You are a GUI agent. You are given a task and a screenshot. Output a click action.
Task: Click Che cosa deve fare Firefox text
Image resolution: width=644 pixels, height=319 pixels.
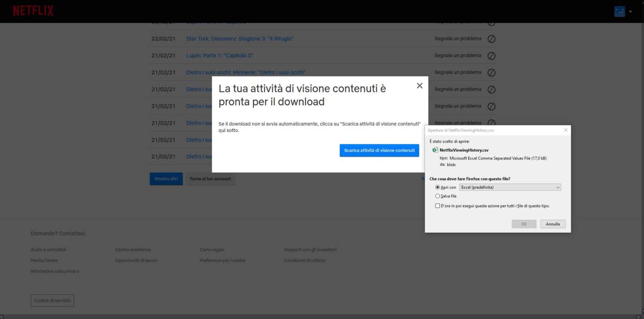coord(470,179)
